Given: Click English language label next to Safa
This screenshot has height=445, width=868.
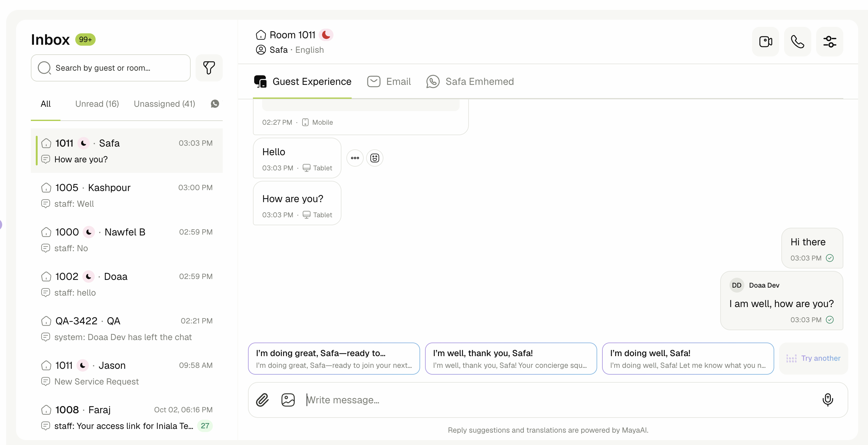Looking at the screenshot, I should (x=309, y=50).
